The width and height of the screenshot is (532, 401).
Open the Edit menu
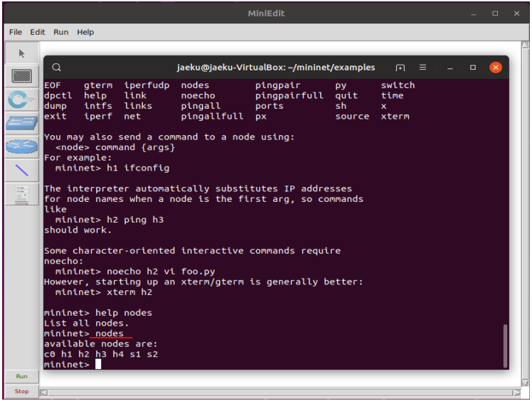click(x=37, y=32)
